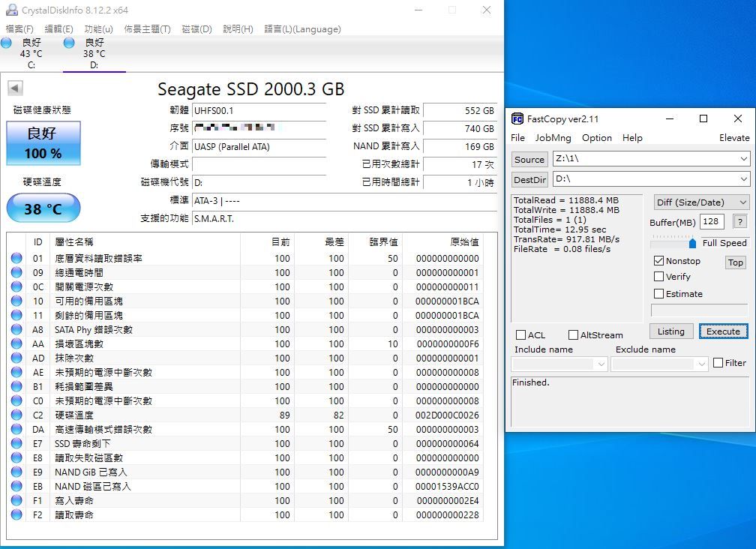Click status orb of attribute C0 row
This screenshot has height=549, width=756.
(x=16, y=400)
